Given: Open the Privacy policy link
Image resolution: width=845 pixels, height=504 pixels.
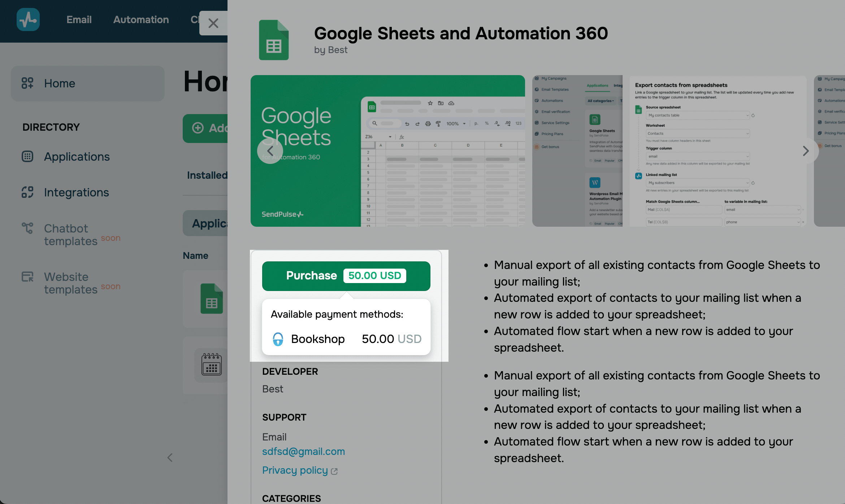Looking at the screenshot, I should pyautogui.click(x=295, y=470).
